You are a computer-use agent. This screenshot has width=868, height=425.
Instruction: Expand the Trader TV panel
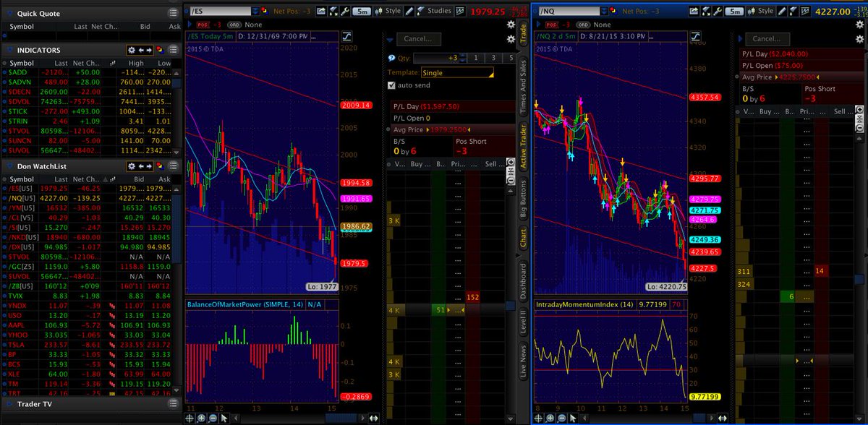10,405
